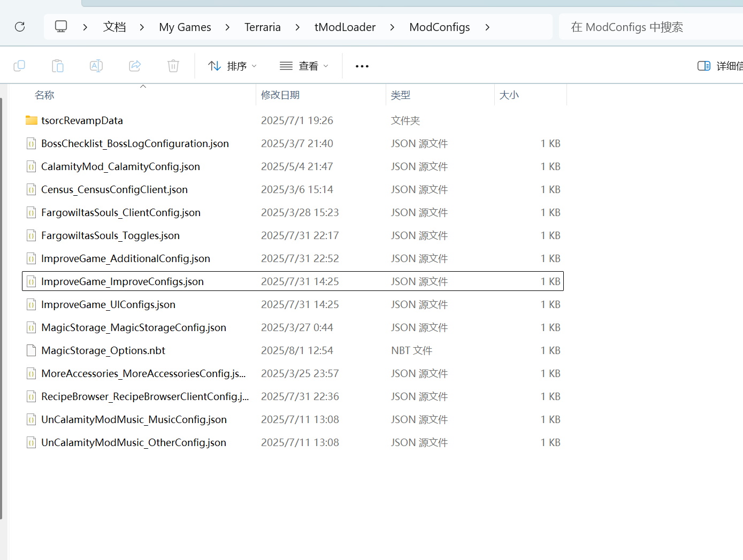The width and height of the screenshot is (743, 560).
Task: Expand chevron after Terraria
Action: [297, 27]
